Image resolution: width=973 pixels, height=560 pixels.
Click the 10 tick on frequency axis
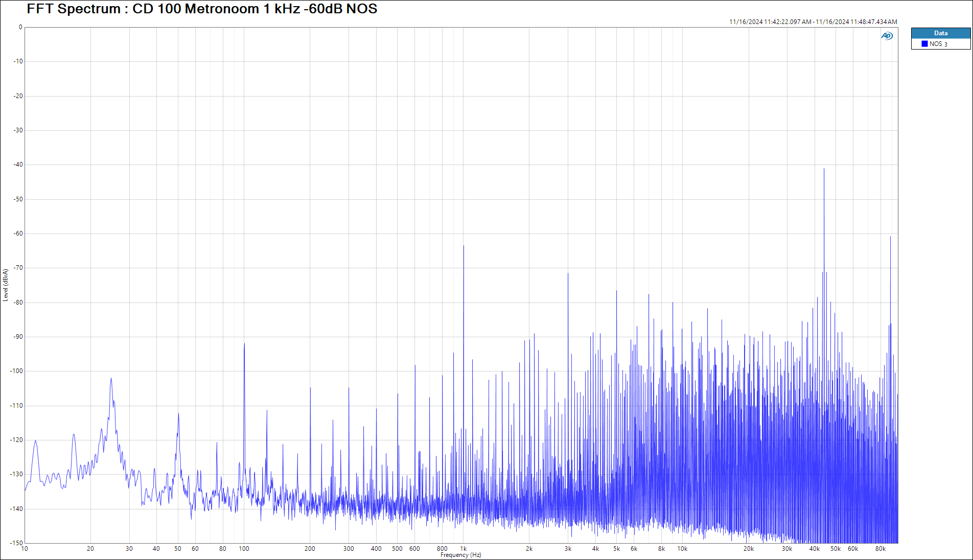(25, 549)
